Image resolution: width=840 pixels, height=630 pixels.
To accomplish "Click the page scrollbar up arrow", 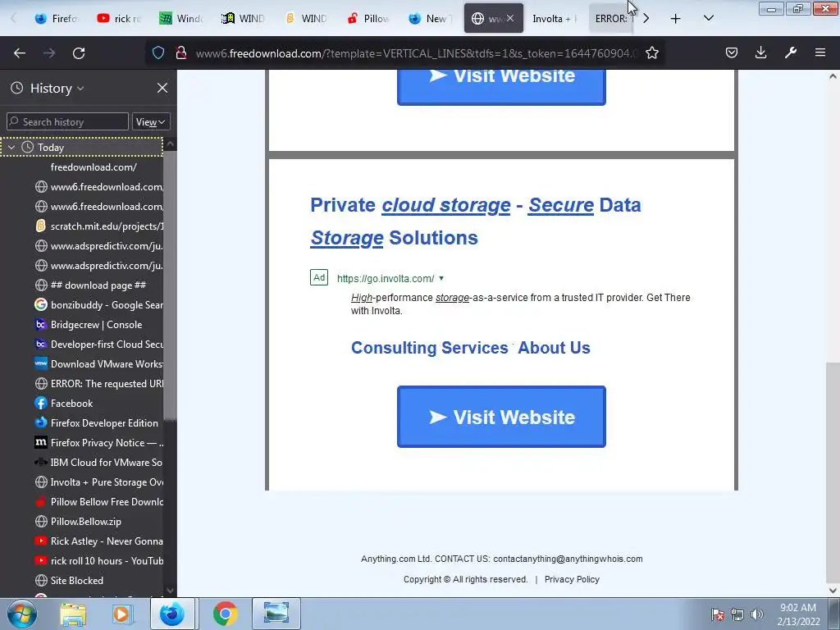I will pyautogui.click(x=833, y=76).
